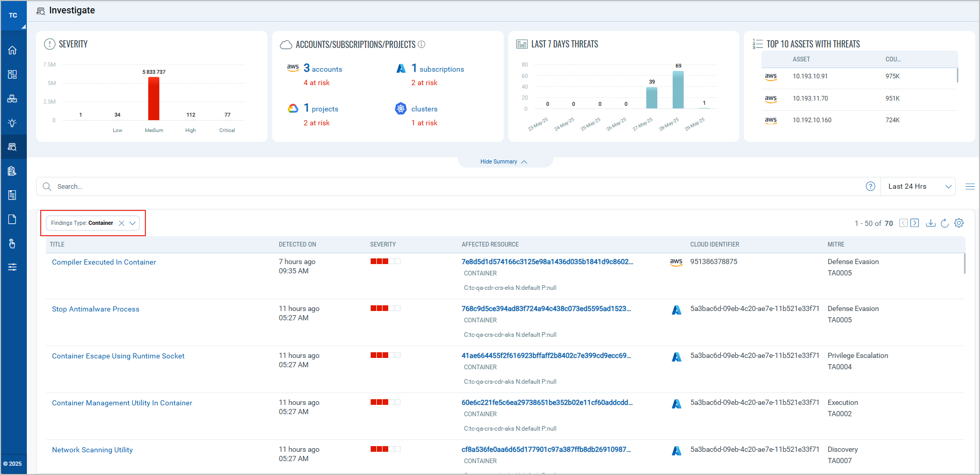
Task: Open Container Management Utility In Container finding
Action: pos(122,403)
